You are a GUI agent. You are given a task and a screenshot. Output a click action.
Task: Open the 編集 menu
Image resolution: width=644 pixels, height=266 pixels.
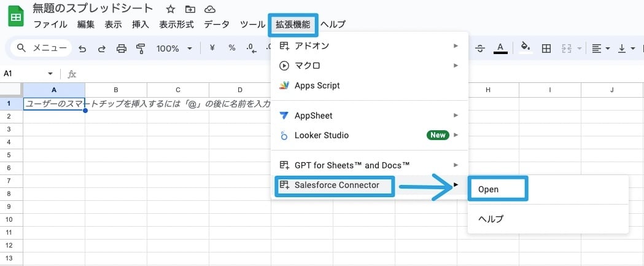click(86, 24)
